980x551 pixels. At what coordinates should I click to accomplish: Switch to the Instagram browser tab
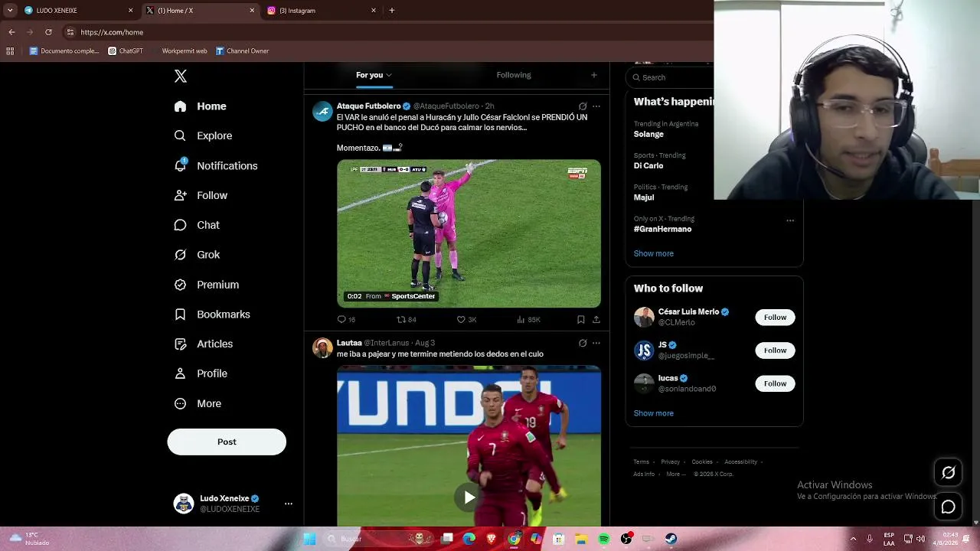(x=322, y=11)
